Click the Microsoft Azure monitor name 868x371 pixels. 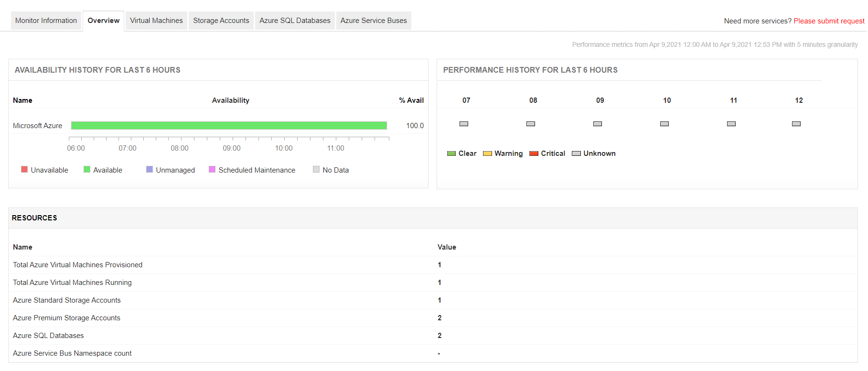click(37, 126)
